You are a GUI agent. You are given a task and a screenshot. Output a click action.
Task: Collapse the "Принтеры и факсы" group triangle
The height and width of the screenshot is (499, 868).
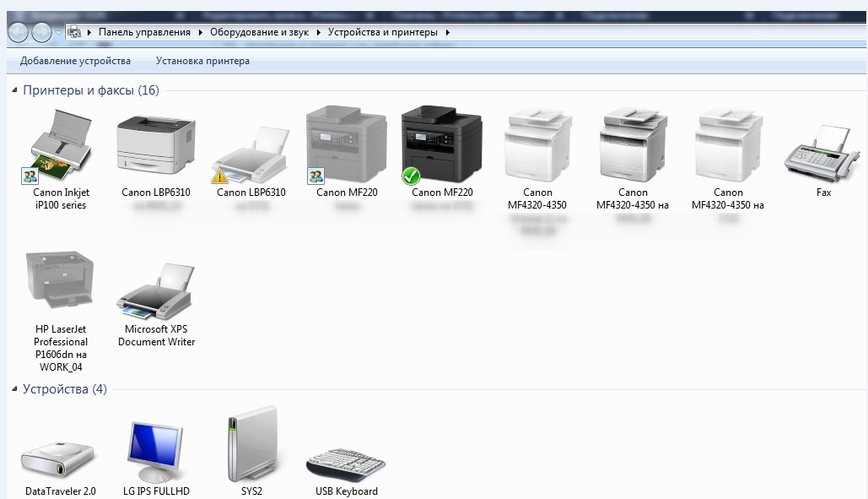[x=14, y=90]
